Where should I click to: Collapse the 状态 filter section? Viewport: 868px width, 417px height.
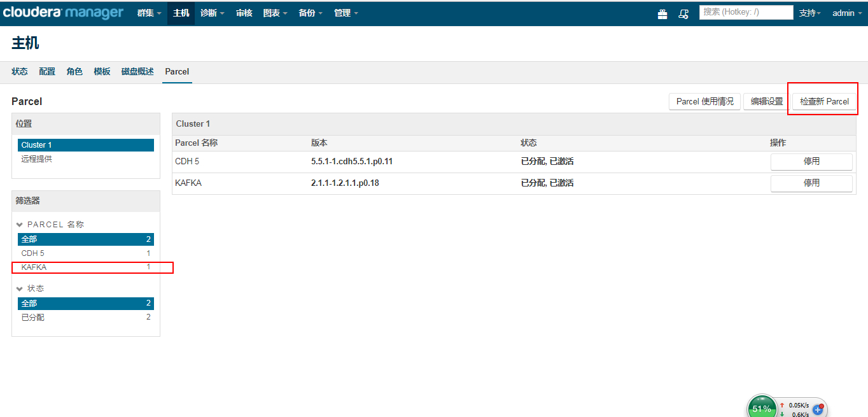coord(31,288)
